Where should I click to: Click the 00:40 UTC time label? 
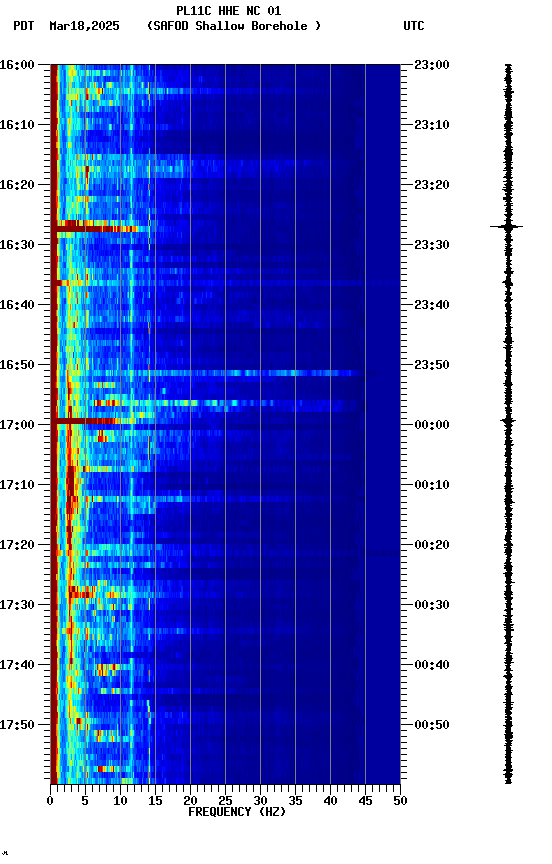[x=432, y=665]
